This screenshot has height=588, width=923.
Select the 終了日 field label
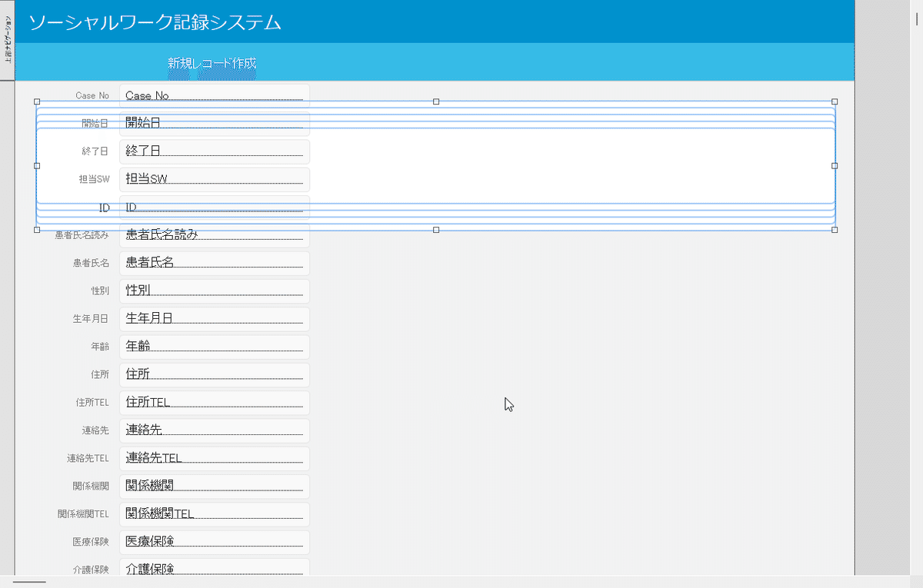coord(95,151)
